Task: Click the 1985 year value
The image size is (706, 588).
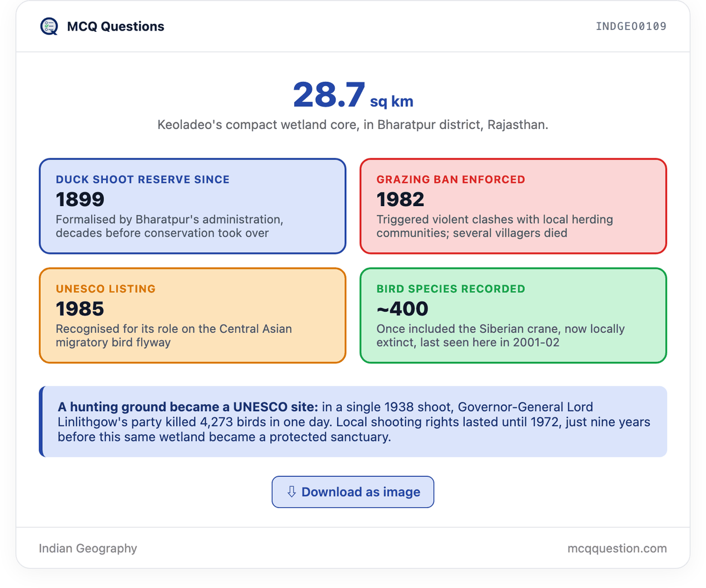Action: [x=80, y=308]
